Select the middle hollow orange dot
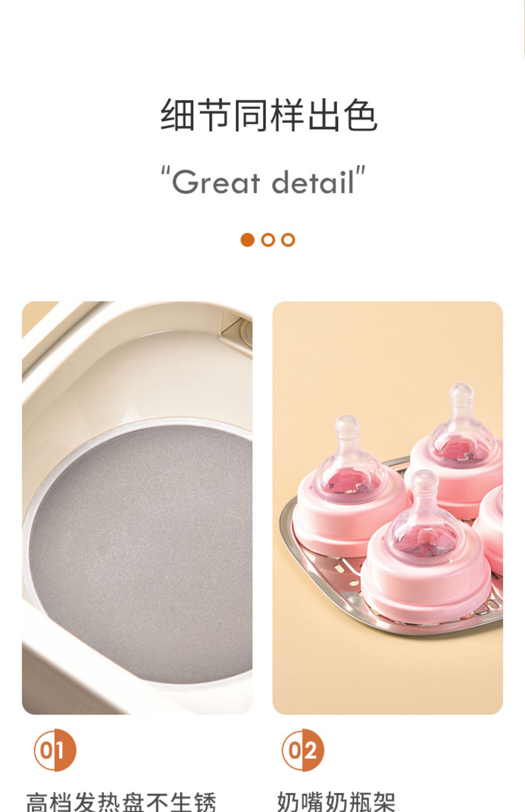This screenshot has width=525, height=812. point(268,240)
